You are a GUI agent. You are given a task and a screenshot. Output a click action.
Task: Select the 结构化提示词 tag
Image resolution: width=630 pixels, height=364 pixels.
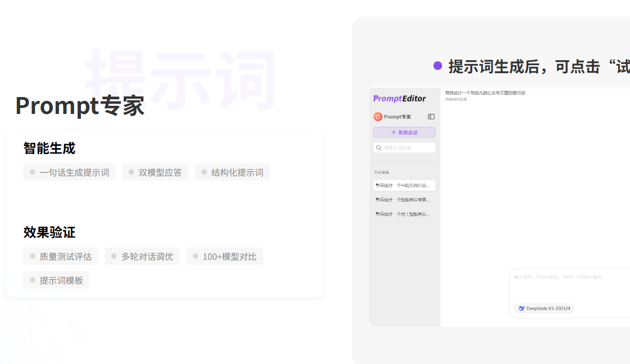[232, 173]
